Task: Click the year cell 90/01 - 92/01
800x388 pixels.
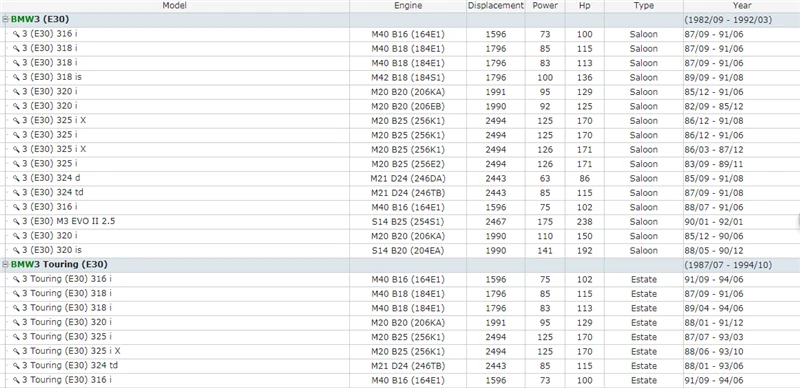Action: [713, 222]
